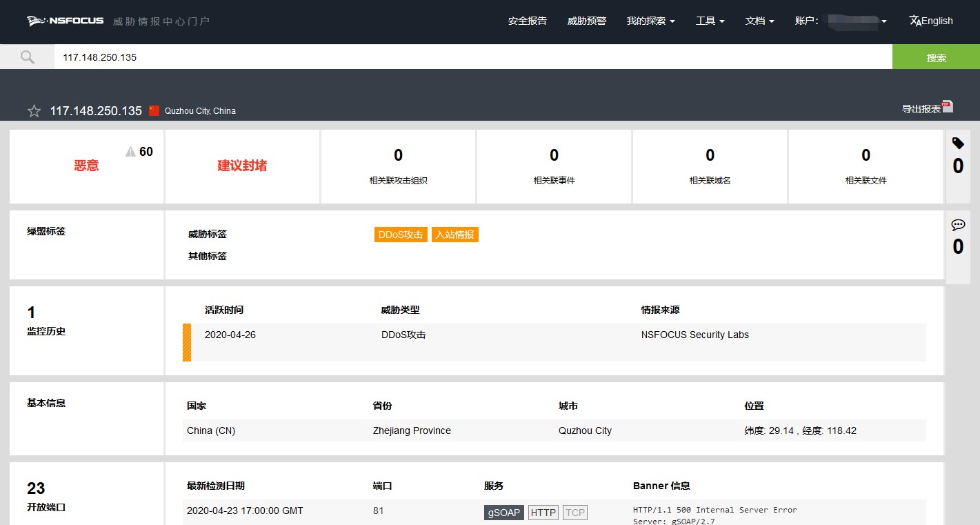Viewport: 980px width, 525px height.
Task: Open the 账户 account dropdown
Action: (x=841, y=21)
